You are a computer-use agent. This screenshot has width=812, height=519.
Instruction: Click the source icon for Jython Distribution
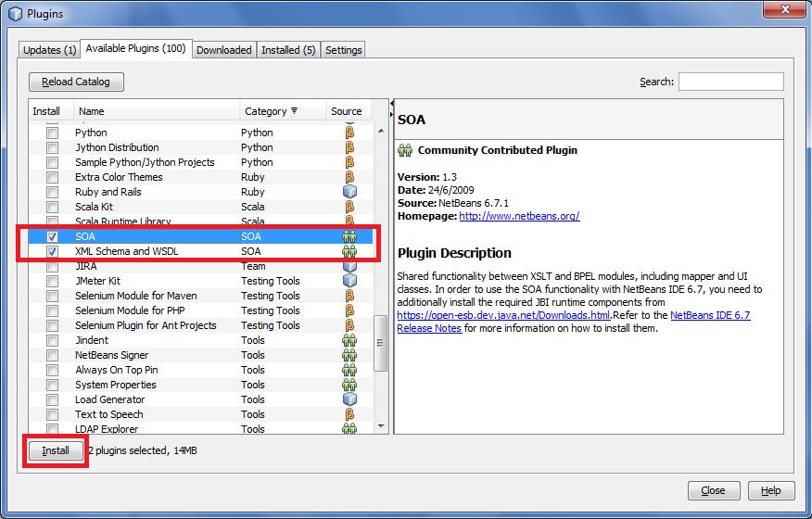[x=349, y=147]
